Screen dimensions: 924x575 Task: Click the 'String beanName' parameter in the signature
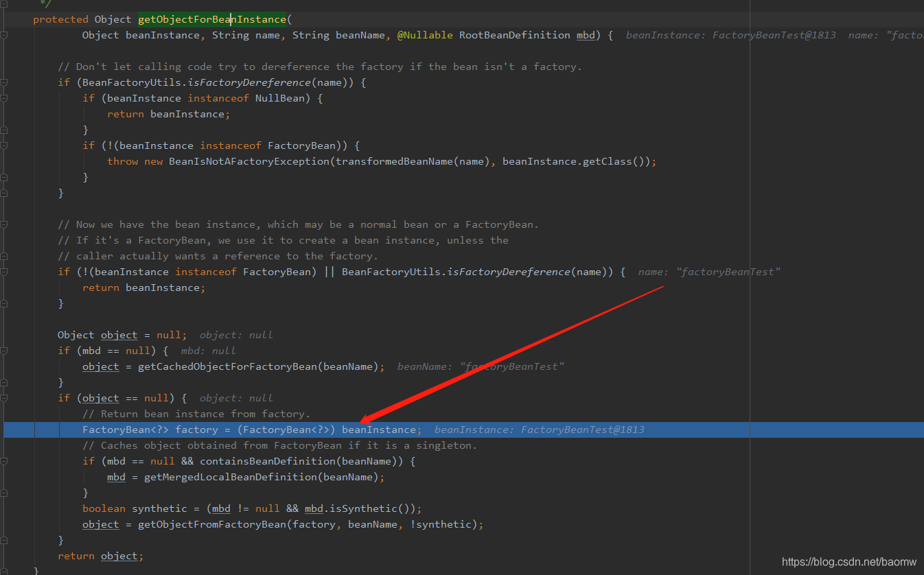[338, 35]
